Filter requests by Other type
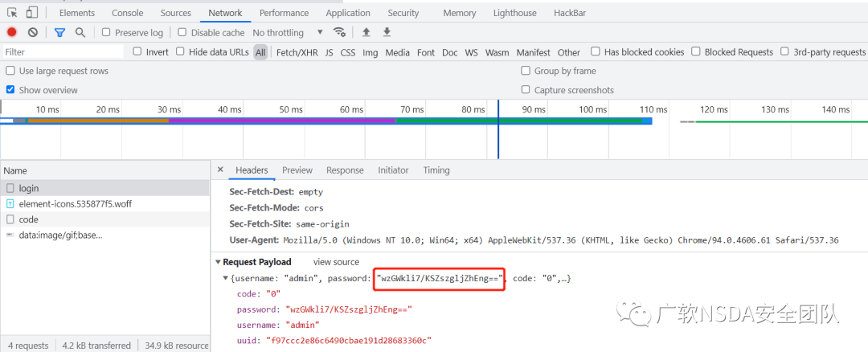Screen dimensions: 868x352 pos(568,52)
